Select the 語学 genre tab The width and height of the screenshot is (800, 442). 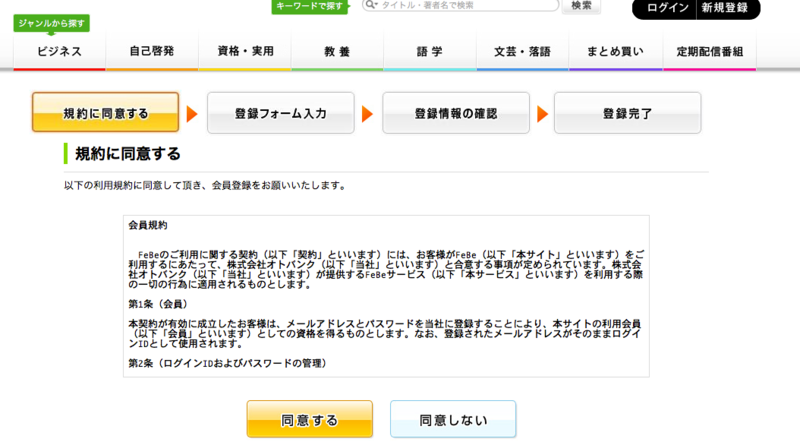click(430, 52)
